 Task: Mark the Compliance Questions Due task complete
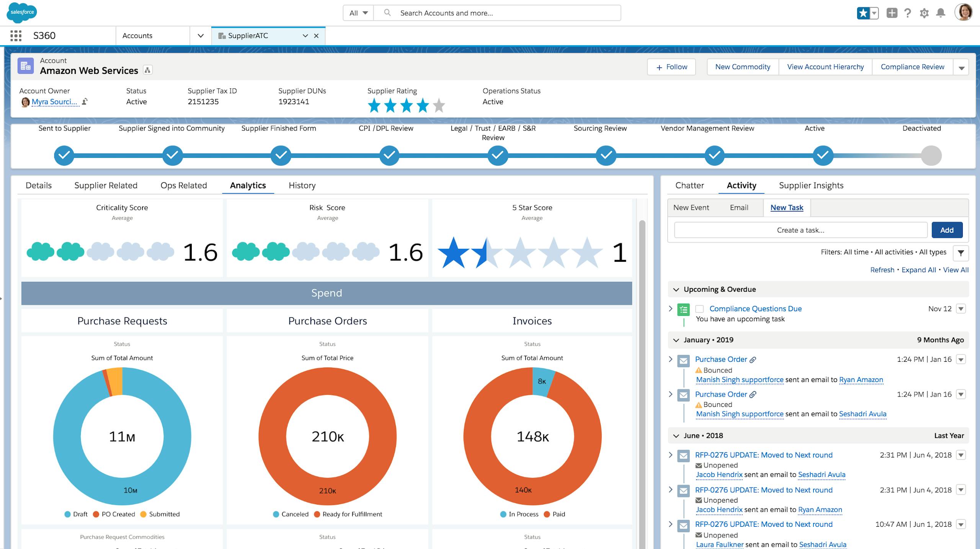point(700,309)
